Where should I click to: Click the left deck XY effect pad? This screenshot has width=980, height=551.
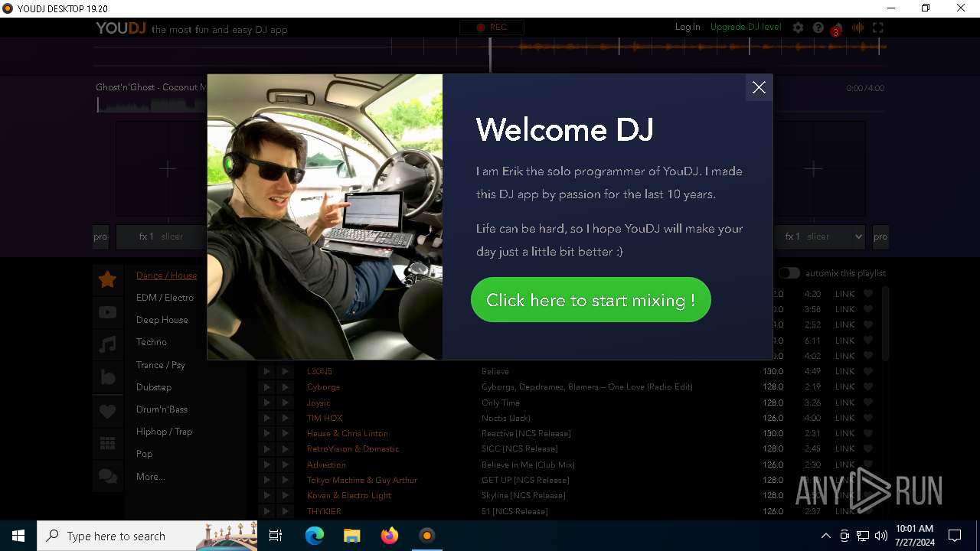pos(167,168)
